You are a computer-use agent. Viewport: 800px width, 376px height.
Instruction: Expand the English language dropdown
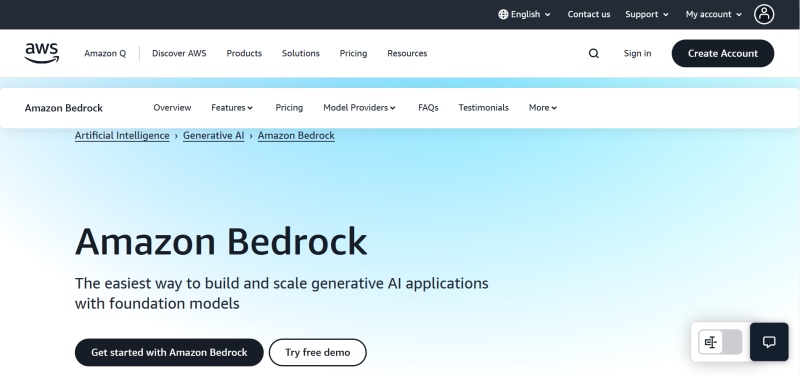525,14
